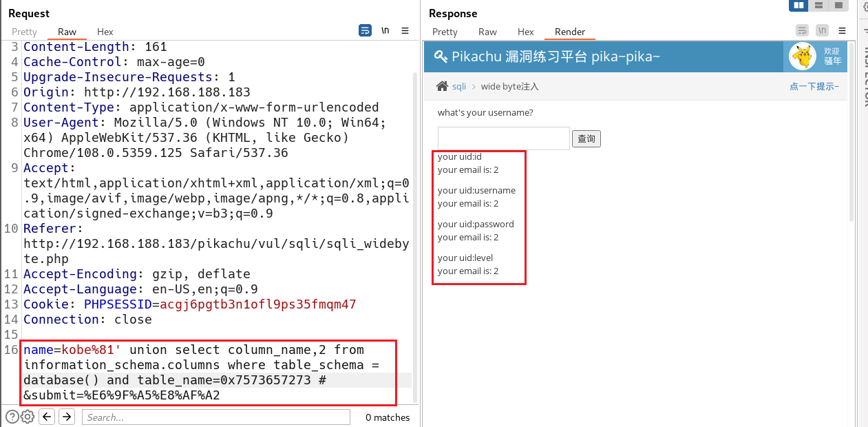Click 'your uid:password' result line
Viewport: 868px width, 427px height.
(476, 225)
